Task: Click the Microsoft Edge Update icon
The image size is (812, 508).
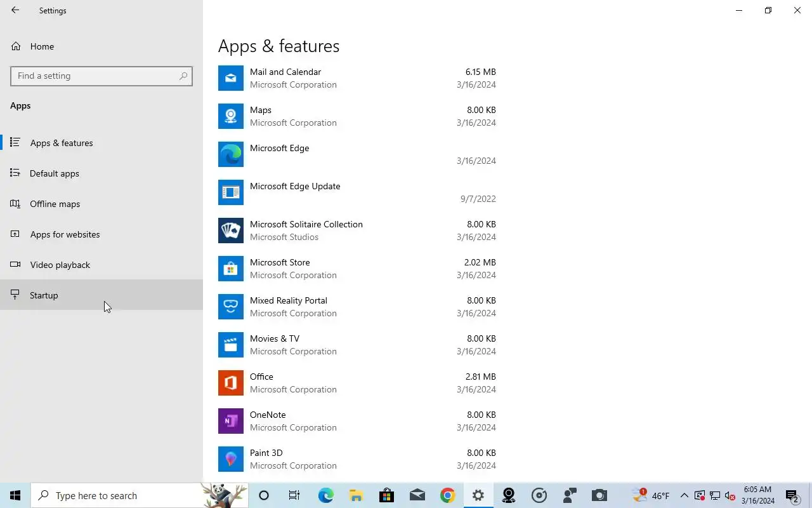Action: pos(231,192)
